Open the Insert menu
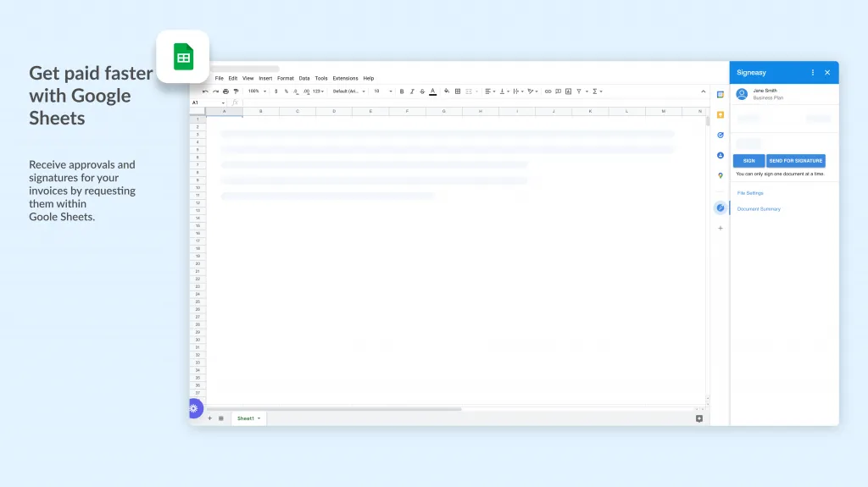 265,79
